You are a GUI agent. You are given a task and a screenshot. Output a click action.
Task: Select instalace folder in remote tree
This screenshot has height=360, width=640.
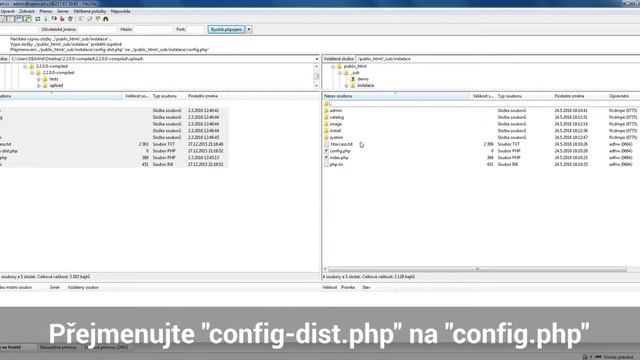(365, 86)
